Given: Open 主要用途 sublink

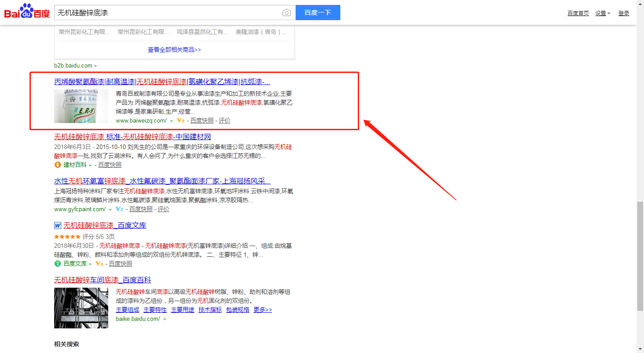Looking at the screenshot, I should [x=182, y=310].
